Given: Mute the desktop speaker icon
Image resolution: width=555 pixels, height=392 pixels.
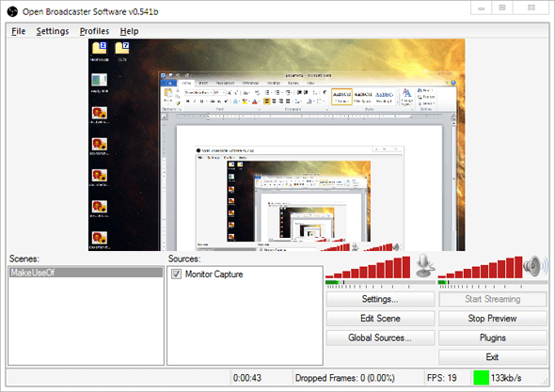Looking at the screenshot, I should pyautogui.click(x=535, y=266).
